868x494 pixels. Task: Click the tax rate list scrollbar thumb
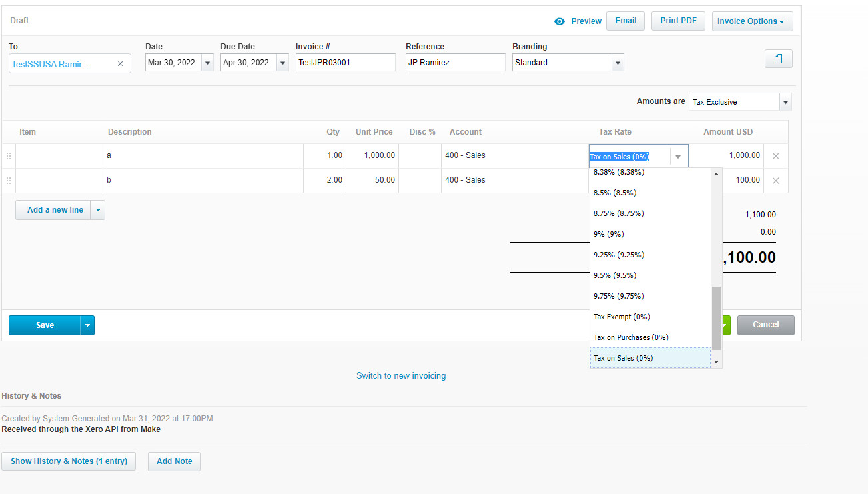pos(716,318)
